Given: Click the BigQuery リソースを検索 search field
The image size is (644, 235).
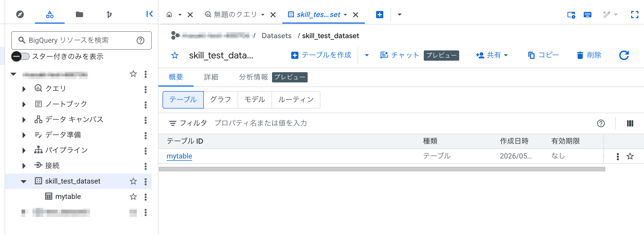Looking at the screenshot, I should point(82,40).
